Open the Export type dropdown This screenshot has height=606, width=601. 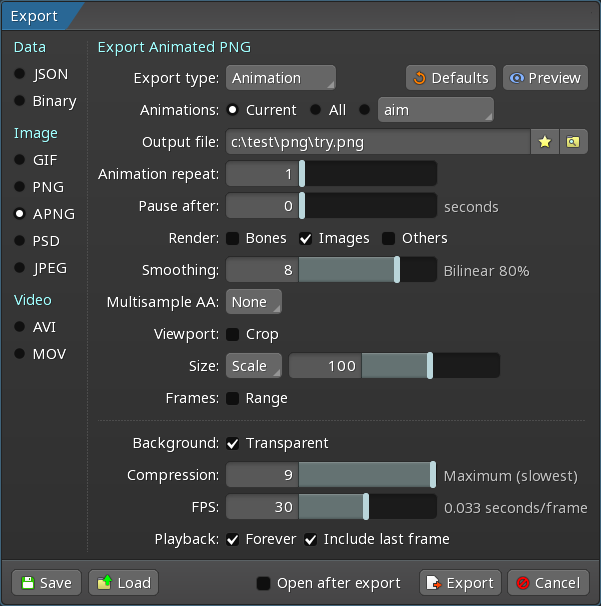click(281, 78)
